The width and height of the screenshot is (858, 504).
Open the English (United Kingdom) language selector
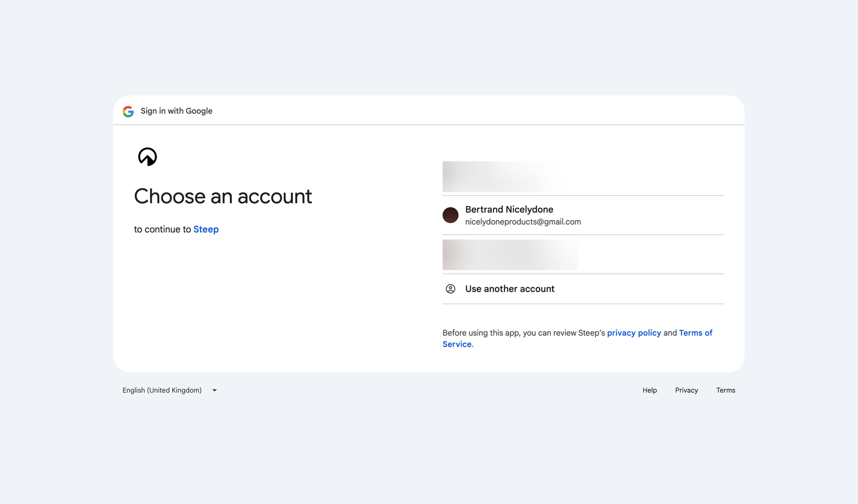pos(162,391)
